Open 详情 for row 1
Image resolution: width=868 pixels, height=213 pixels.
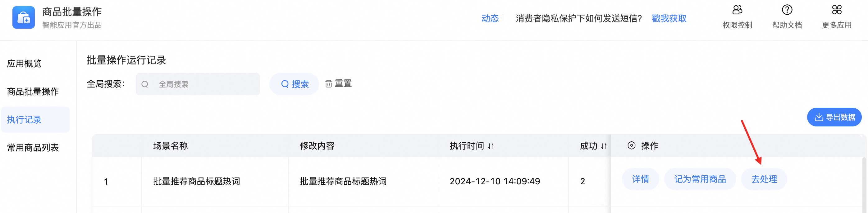point(640,179)
